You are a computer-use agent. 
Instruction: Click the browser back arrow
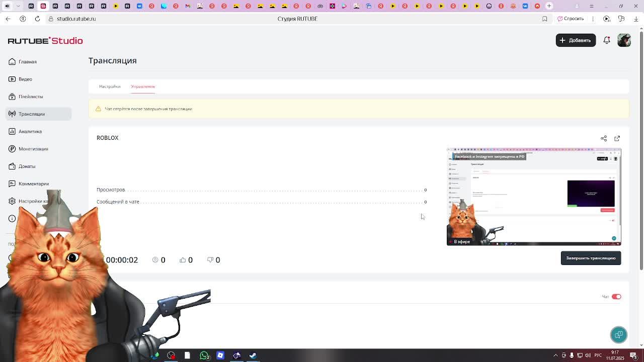point(8,19)
